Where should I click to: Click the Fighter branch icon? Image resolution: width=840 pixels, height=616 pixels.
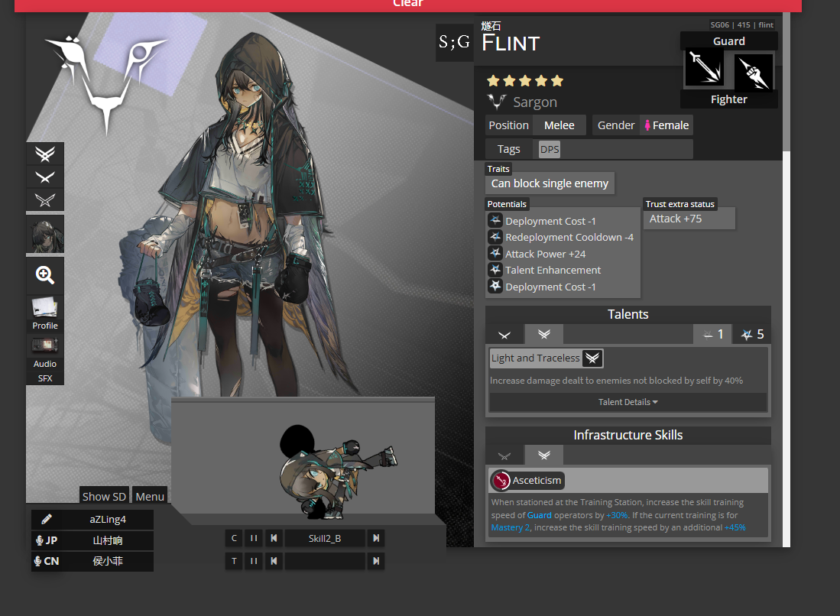[754, 72]
